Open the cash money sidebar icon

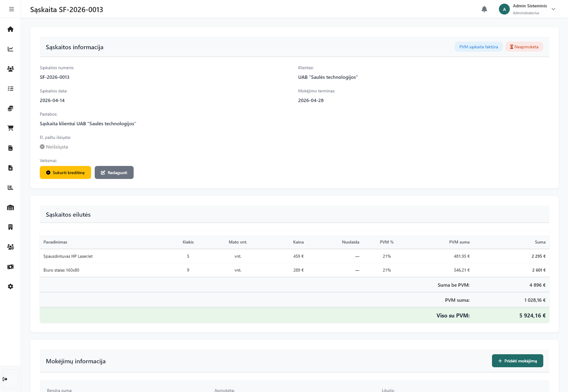click(10, 267)
